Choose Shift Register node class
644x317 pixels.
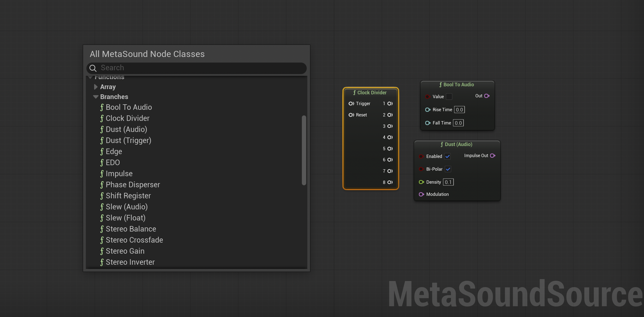128,196
